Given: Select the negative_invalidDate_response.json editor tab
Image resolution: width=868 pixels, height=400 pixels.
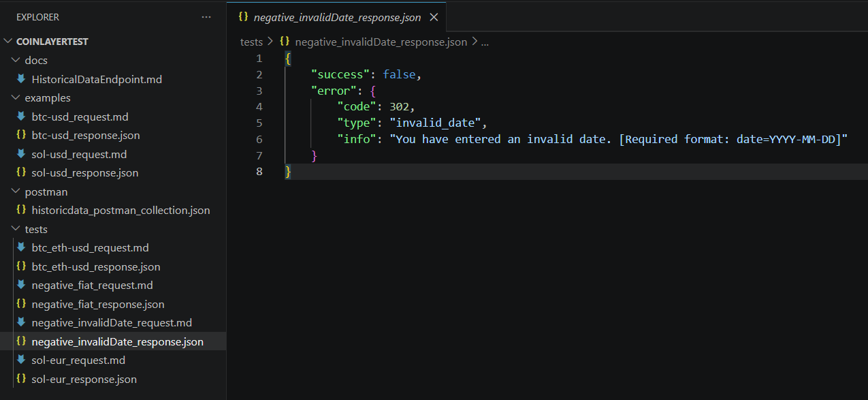Looking at the screenshot, I should tap(337, 17).
